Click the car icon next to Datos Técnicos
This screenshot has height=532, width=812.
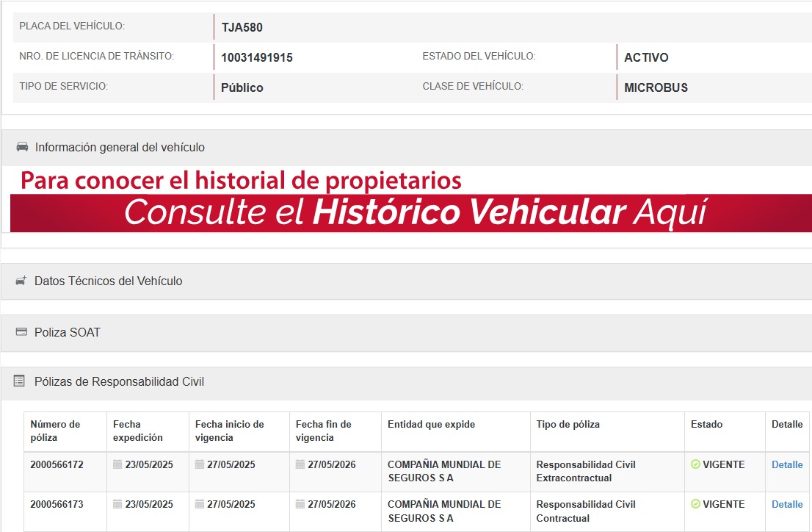pos(21,281)
